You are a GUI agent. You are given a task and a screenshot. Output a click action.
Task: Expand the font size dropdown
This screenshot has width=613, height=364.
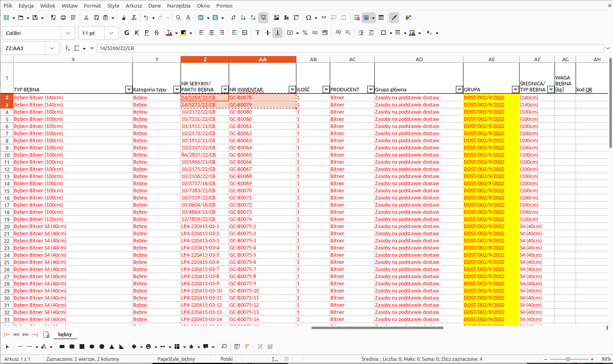click(x=111, y=33)
